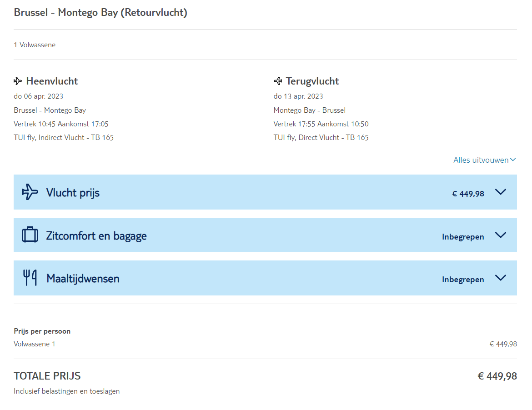This screenshot has width=532, height=410.
Task: Expand Zitcomfort en bagage with its chevron
Action: click(501, 235)
